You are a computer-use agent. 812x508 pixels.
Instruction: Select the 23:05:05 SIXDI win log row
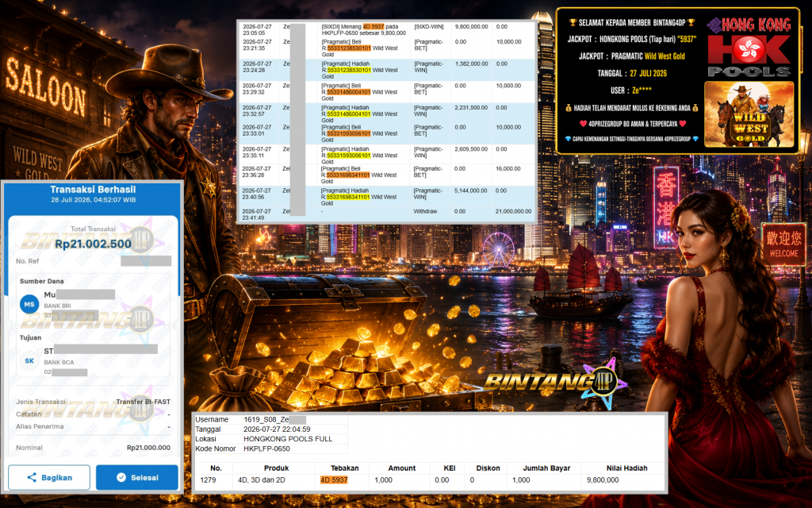pos(386,29)
